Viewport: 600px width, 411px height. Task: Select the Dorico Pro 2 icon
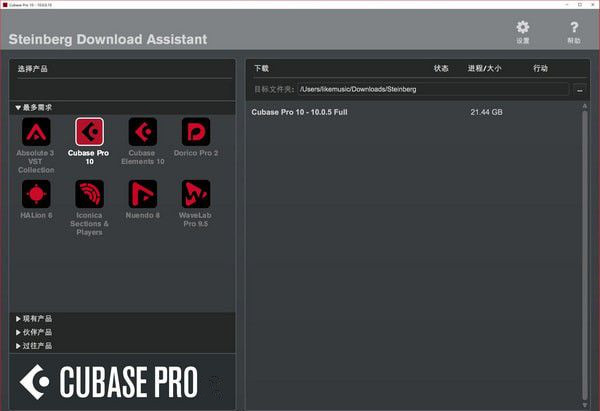point(195,132)
